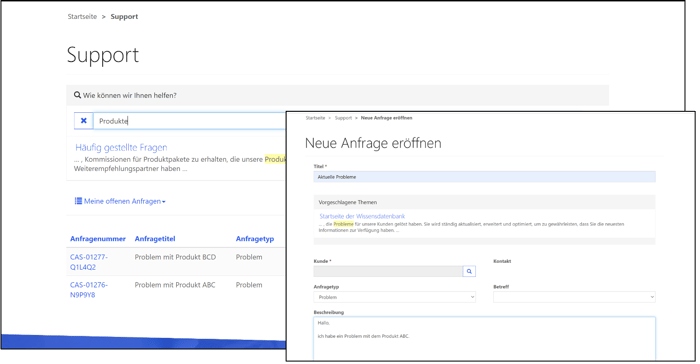Click the Titel field with 'Aktuelle Probleme'

pyautogui.click(x=484, y=177)
